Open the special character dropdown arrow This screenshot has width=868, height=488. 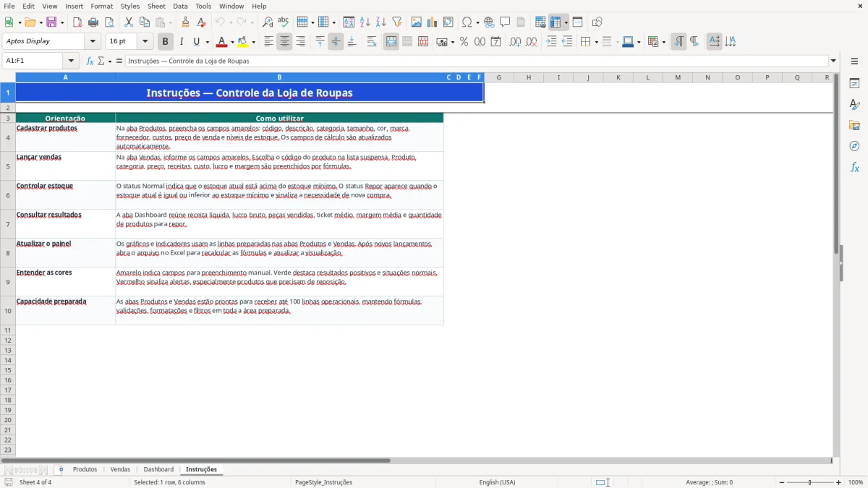477,22
